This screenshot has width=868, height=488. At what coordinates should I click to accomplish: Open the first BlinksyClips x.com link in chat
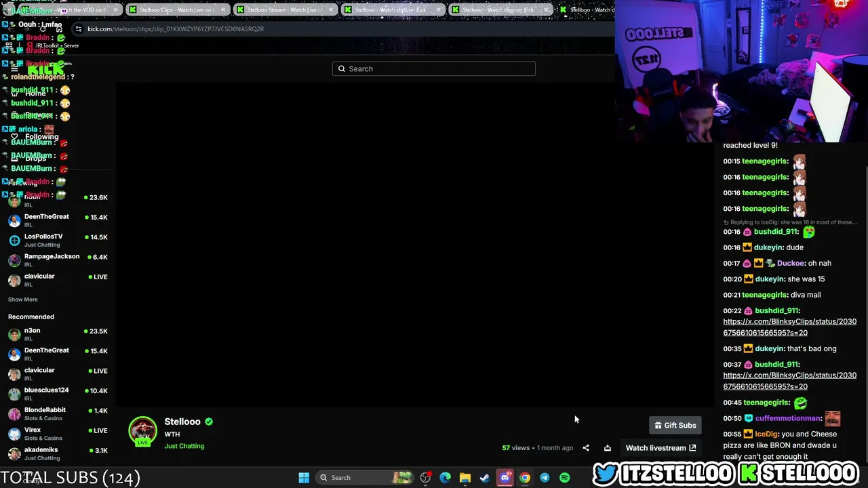tap(790, 327)
